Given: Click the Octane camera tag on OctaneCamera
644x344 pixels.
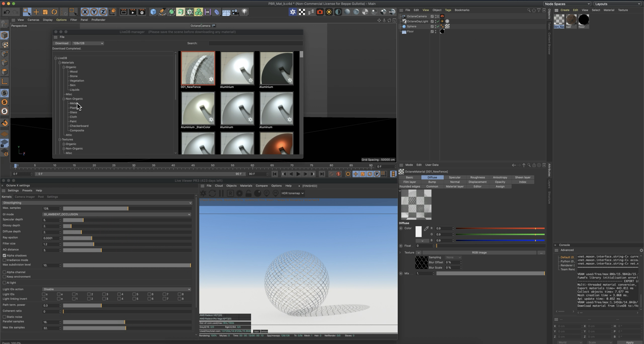Looking at the screenshot, I should tap(442, 16).
